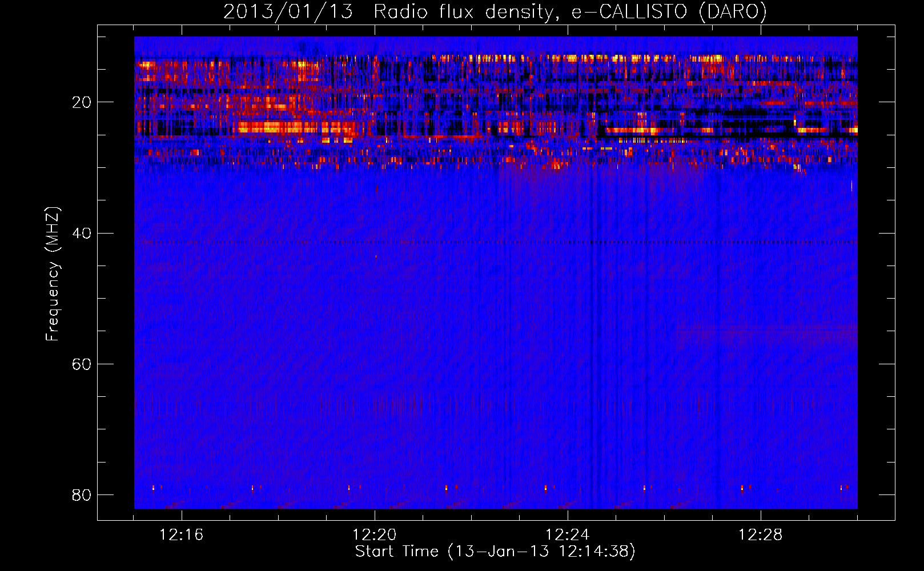
Task: Click the '80' frequency tick label
Action: tap(82, 494)
